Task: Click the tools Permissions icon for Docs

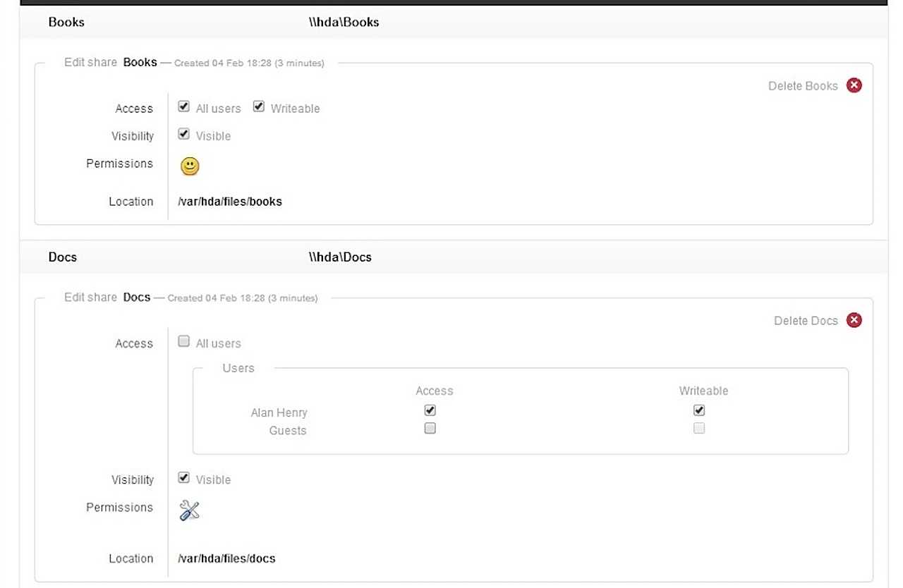Action: pos(190,510)
